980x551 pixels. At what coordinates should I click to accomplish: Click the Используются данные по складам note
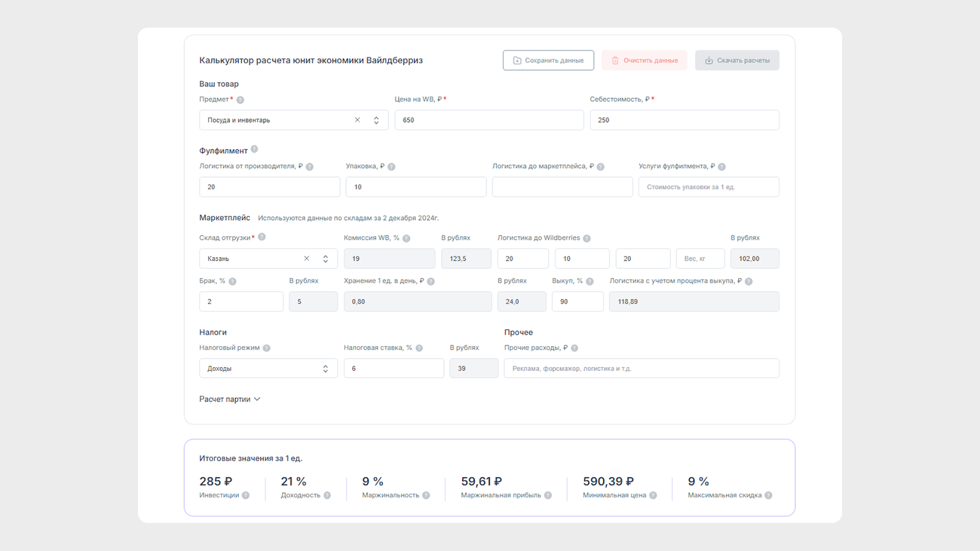[348, 218]
